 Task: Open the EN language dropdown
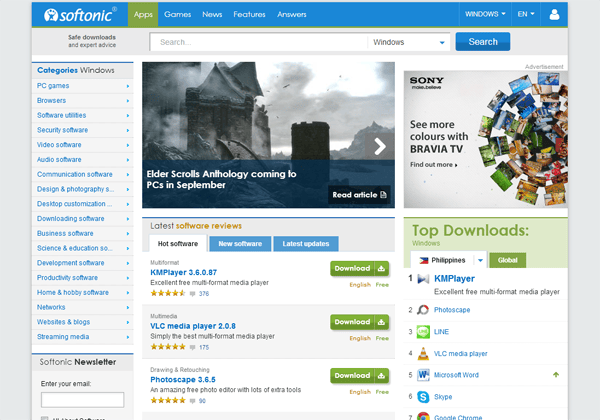(x=526, y=14)
